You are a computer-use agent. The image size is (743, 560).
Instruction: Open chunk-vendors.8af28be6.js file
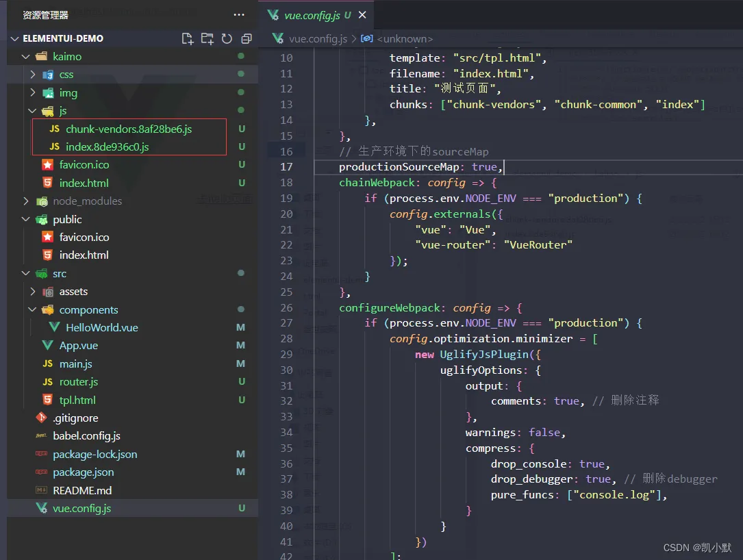pos(129,129)
